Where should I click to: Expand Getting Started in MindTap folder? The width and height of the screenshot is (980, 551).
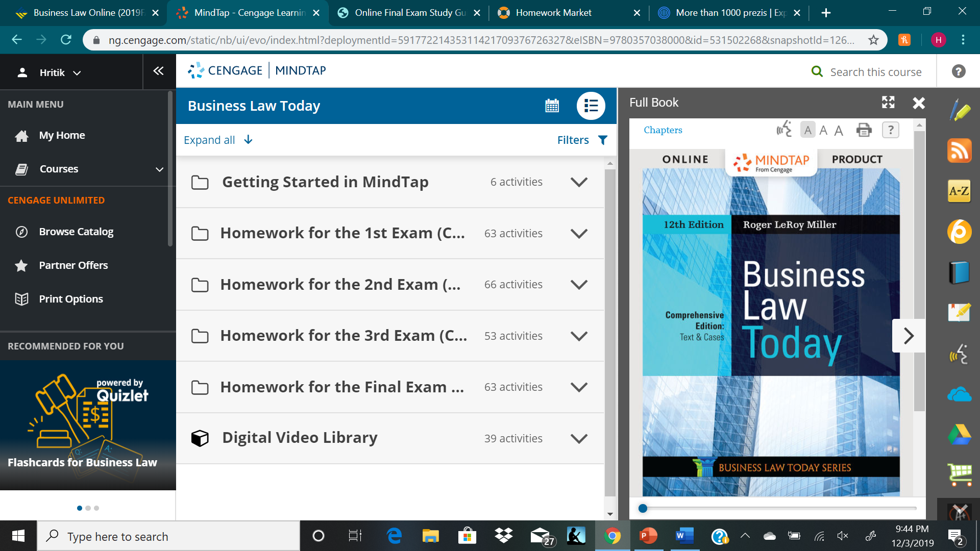click(x=579, y=182)
